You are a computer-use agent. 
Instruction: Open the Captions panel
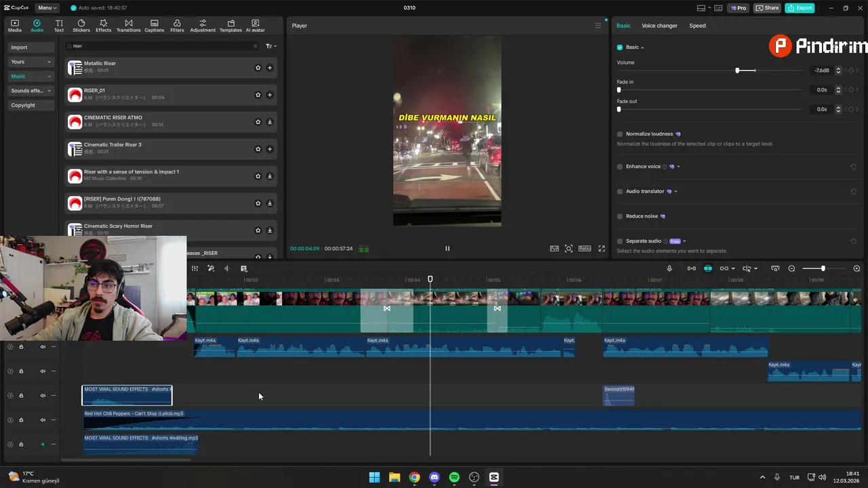pyautogui.click(x=154, y=26)
